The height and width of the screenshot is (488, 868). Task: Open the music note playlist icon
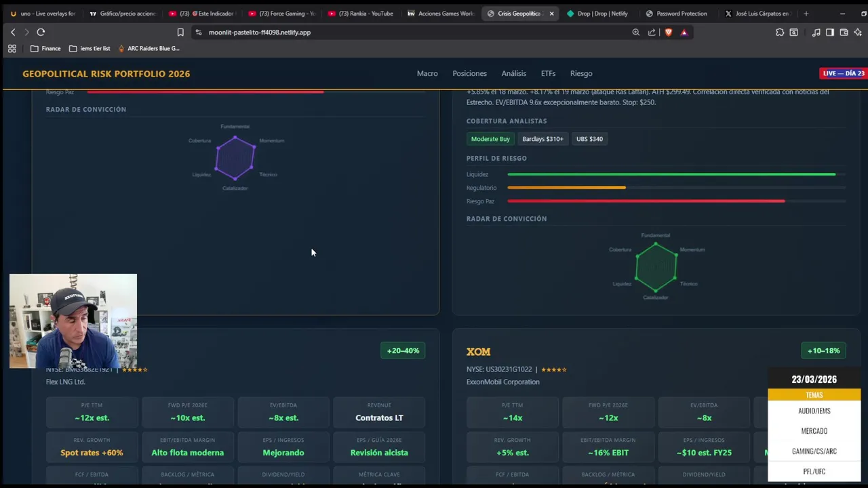[816, 32]
